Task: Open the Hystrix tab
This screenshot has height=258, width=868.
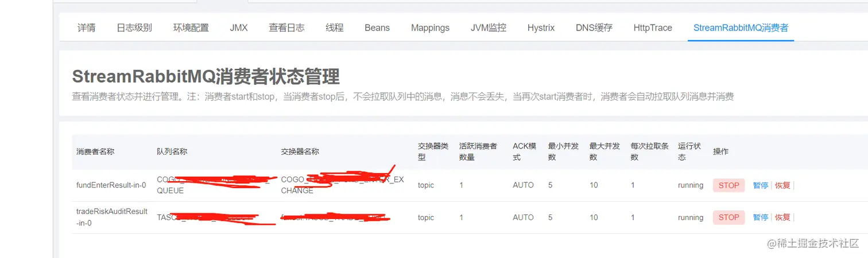Action: coord(541,28)
